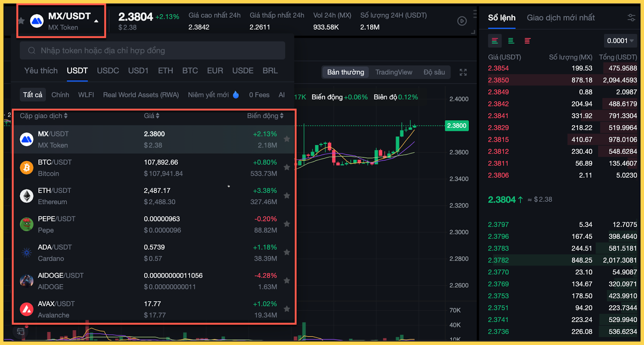The width and height of the screenshot is (644, 345).
Task: Switch chart to Bản thường view
Action: click(x=345, y=72)
